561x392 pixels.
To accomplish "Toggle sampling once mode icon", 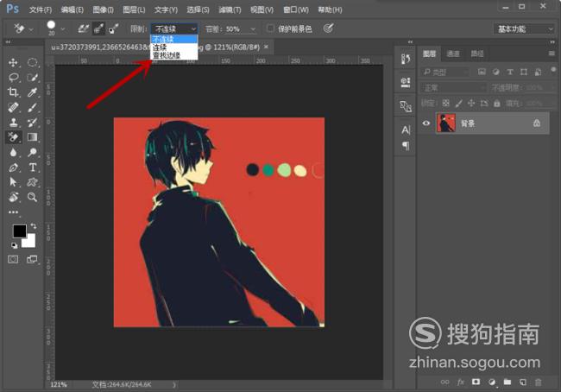I will 98,28.
